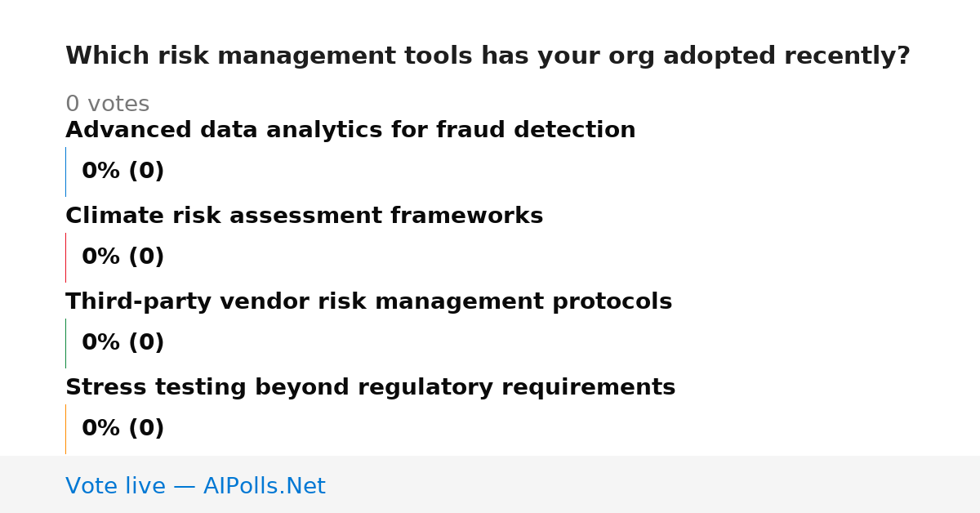This screenshot has width=980, height=513.
Task: Click the blue result bar for fraud detection
Action: click(x=65, y=172)
